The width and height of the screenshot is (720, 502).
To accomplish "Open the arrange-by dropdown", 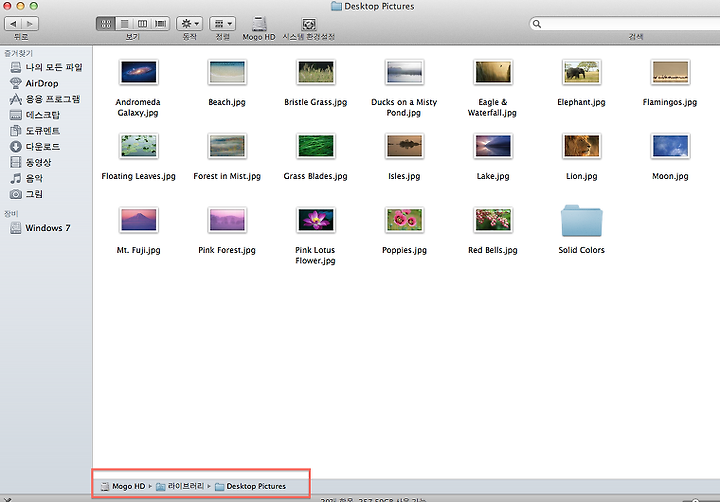I will click(x=223, y=23).
